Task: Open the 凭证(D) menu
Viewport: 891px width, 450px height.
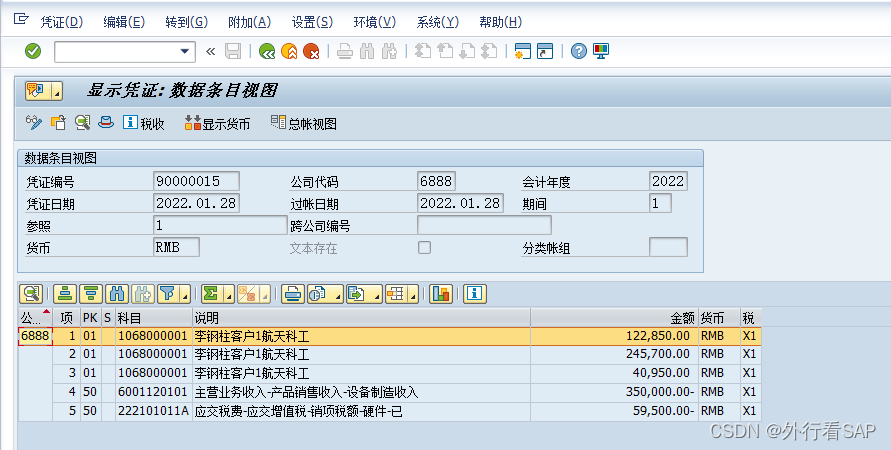Action: pos(61,22)
